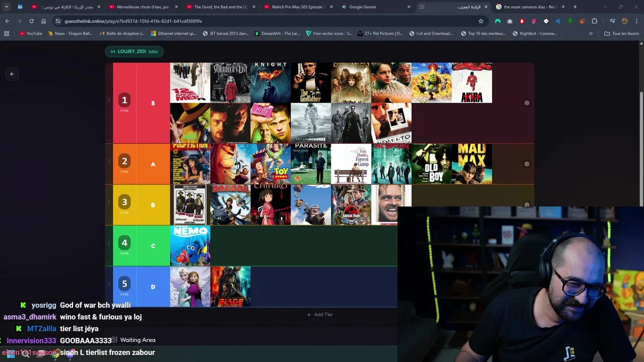Open the News - Dragon Ball bookmark
This screenshot has width=644, height=362.
[70, 34]
